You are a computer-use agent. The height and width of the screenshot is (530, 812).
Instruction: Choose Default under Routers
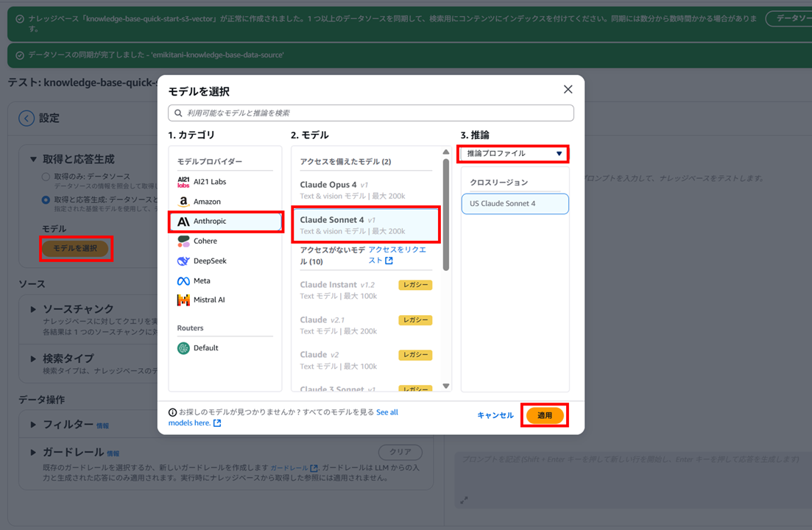click(225, 347)
